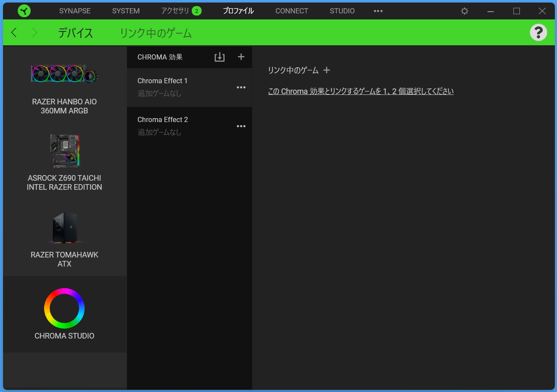Viewport: 557px width, 392px height.
Task: Select Razer Hanbo AIO 360MM ARGB device
Action: 64,87
